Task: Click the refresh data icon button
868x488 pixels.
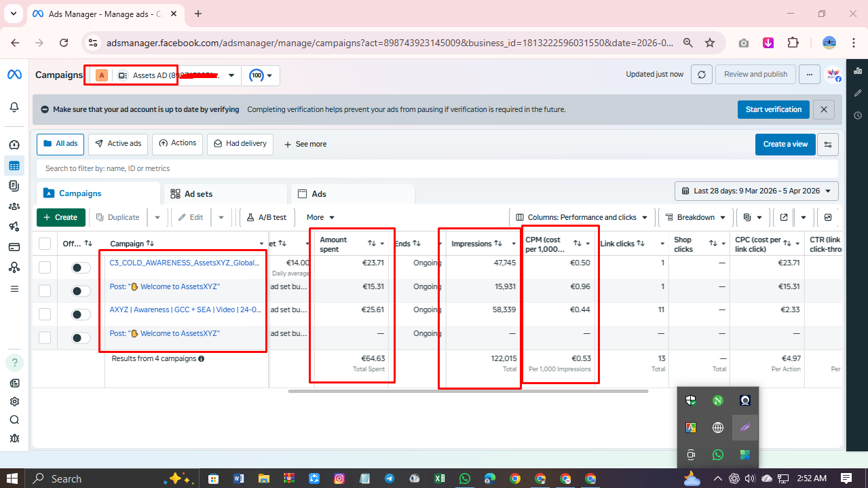Action: [701, 75]
